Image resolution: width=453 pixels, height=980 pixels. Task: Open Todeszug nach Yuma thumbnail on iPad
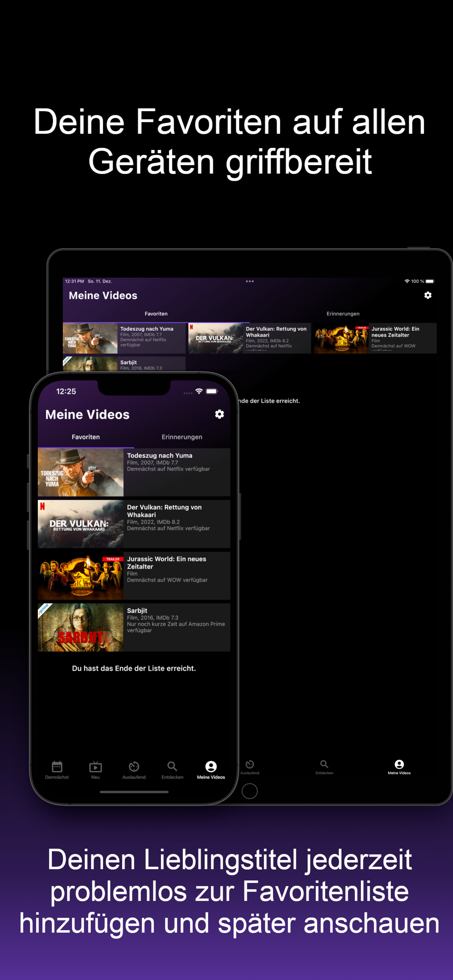tap(90, 338)
